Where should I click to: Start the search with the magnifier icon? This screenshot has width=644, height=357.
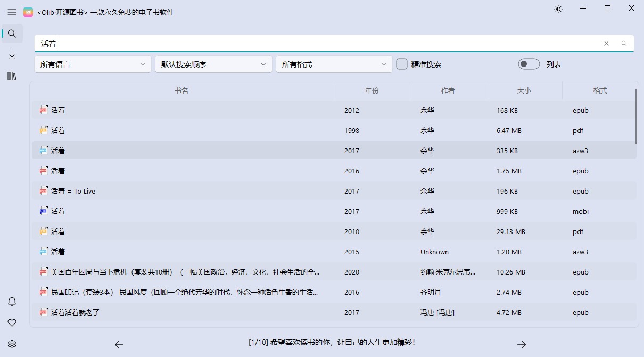623,43
